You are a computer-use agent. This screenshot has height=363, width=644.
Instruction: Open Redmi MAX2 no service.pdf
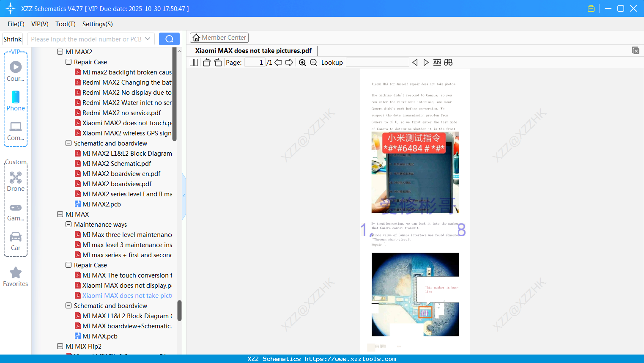pos(118,113)
